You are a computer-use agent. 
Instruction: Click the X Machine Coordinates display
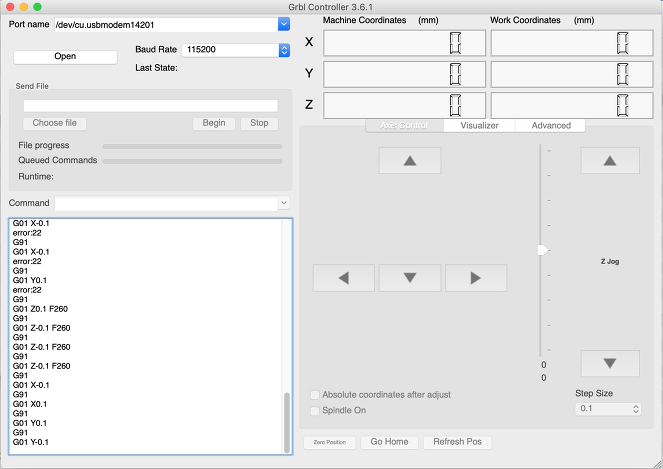coord(404,43)
